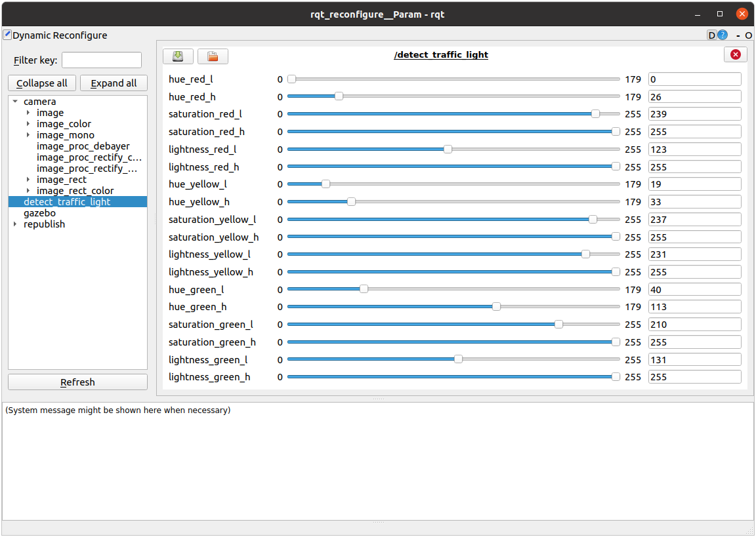Click the save configuration to file icon
The height and width of the screenshot is (537, 756).
(x=178, y=56)
